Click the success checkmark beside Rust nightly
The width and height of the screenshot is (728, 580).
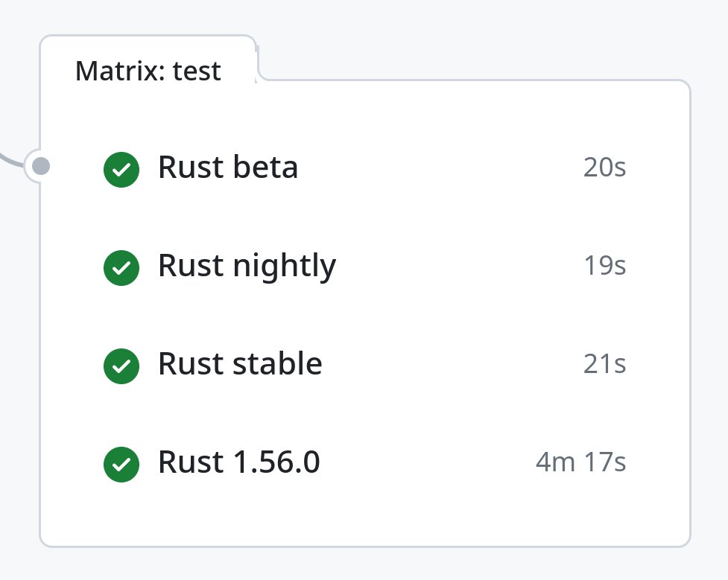[x=121, y=267]
